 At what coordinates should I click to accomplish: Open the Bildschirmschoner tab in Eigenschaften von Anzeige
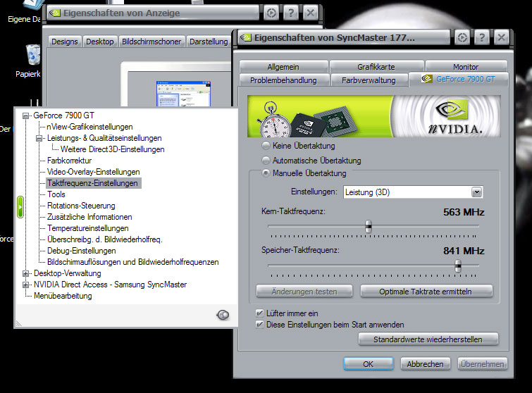coord(151,42)
